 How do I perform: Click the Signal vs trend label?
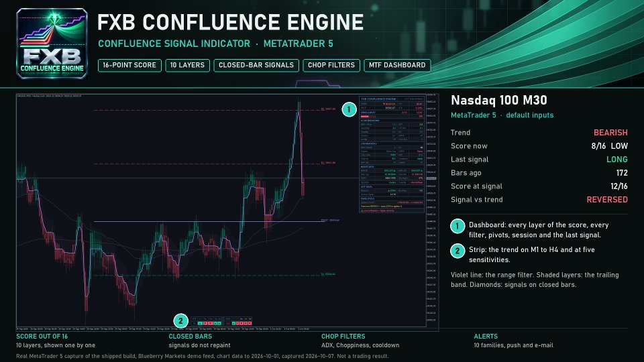coord(476,200)
